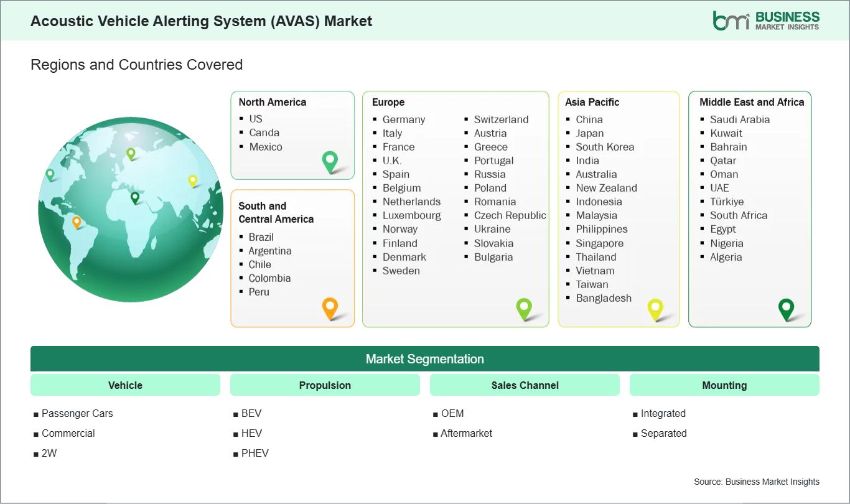The image size is (850, 504).
Task: Click 'Switzerland' in Europe list
Action: 502,119
